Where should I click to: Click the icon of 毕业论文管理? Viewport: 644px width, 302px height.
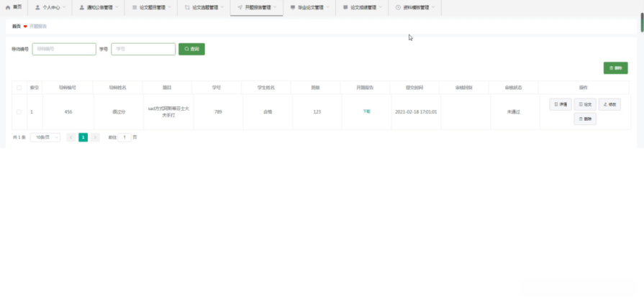pos(293,7)
